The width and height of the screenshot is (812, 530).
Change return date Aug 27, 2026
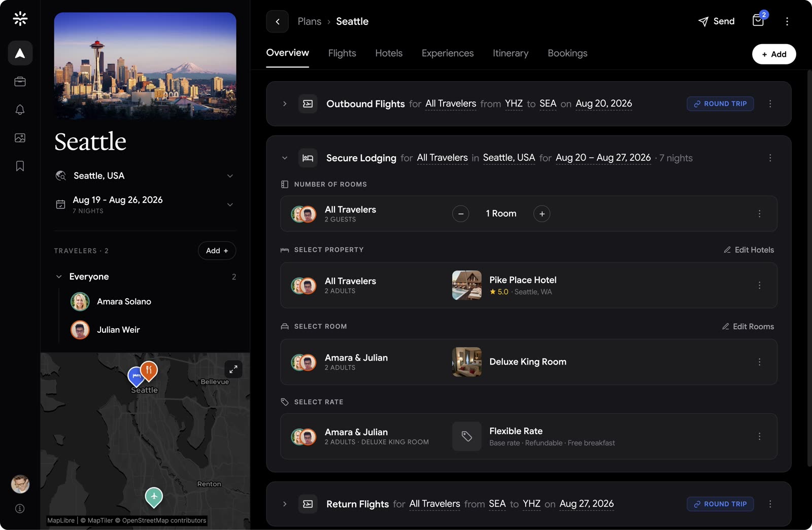587,504
